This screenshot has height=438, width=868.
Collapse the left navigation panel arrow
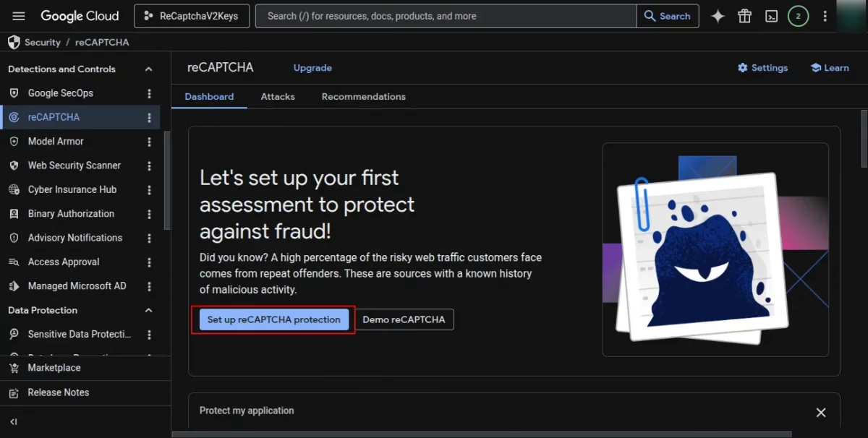[14, 421]
